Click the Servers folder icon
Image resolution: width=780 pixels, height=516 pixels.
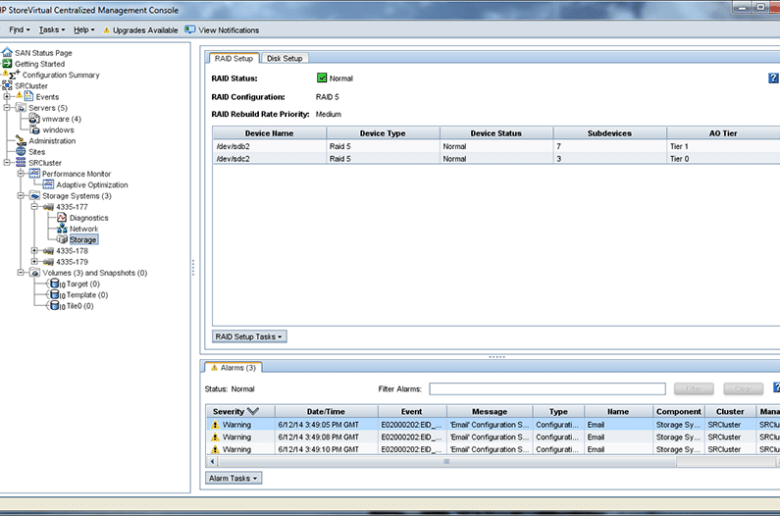[x=21, y=107]
